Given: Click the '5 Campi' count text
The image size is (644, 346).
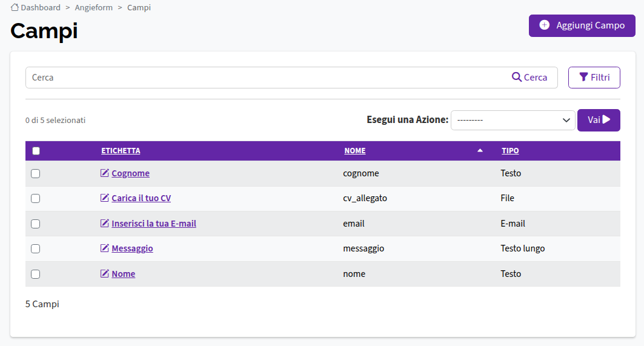Looking at the screenshot, I should point(42,304).
